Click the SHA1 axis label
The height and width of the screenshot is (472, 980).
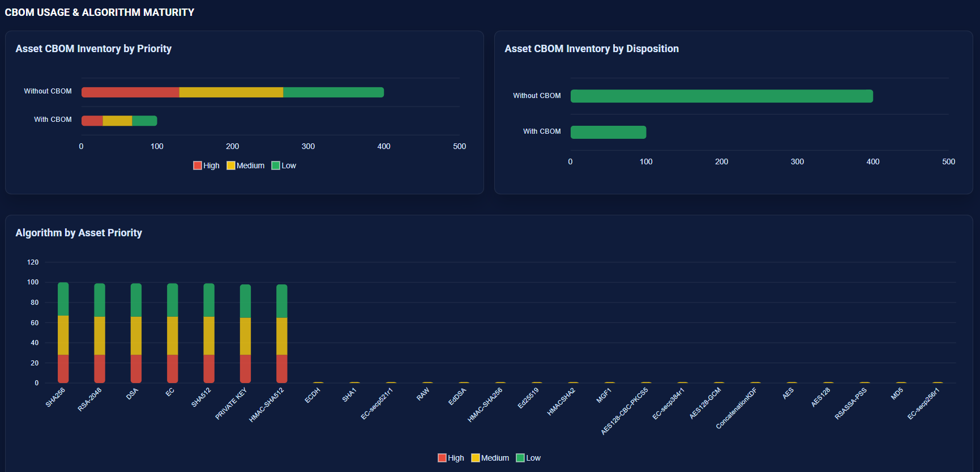click(349, 395)
